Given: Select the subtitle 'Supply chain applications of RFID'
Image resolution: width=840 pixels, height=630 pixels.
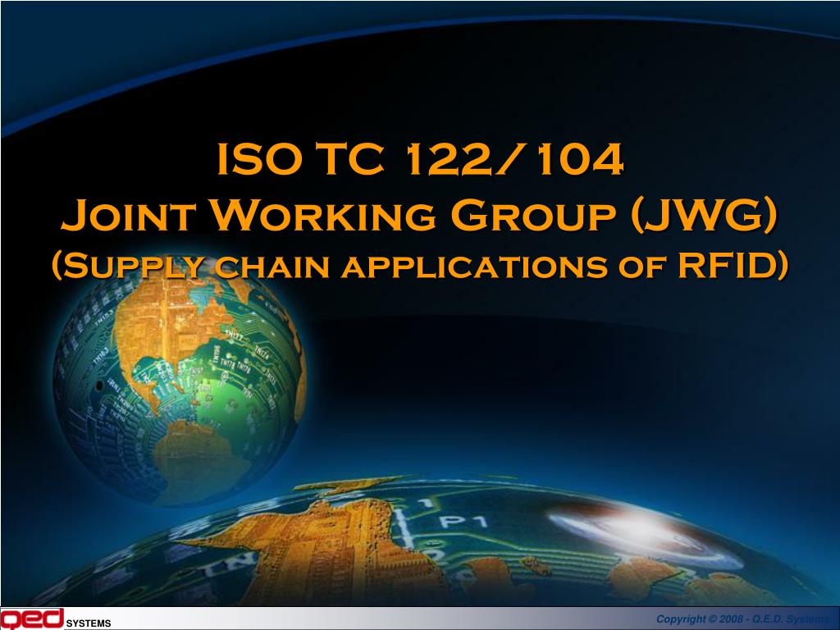Looking at the screenshot, I should pos(420,265).
